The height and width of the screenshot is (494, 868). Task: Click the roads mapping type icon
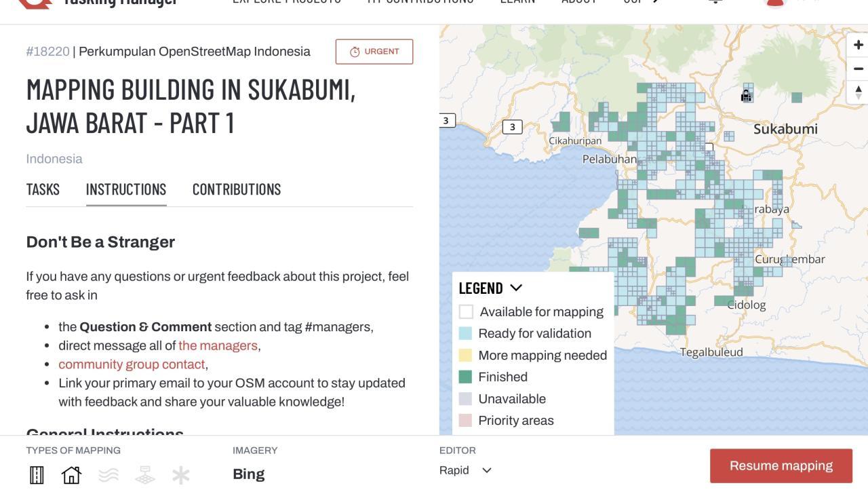37,475
